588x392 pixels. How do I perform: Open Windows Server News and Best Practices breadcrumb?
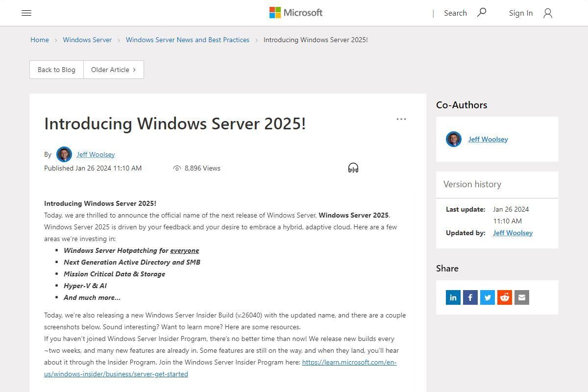(188, 40)
